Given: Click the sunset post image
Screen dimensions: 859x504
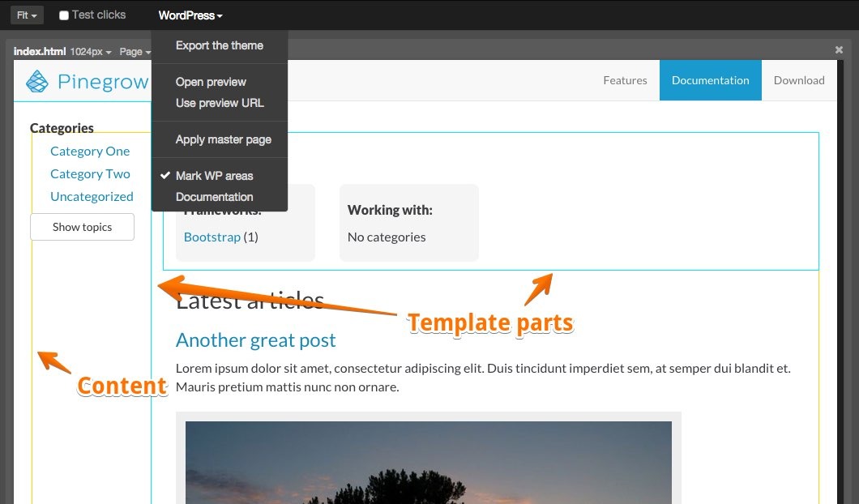Looking at the screenshot, I should (x=429, y=463).
